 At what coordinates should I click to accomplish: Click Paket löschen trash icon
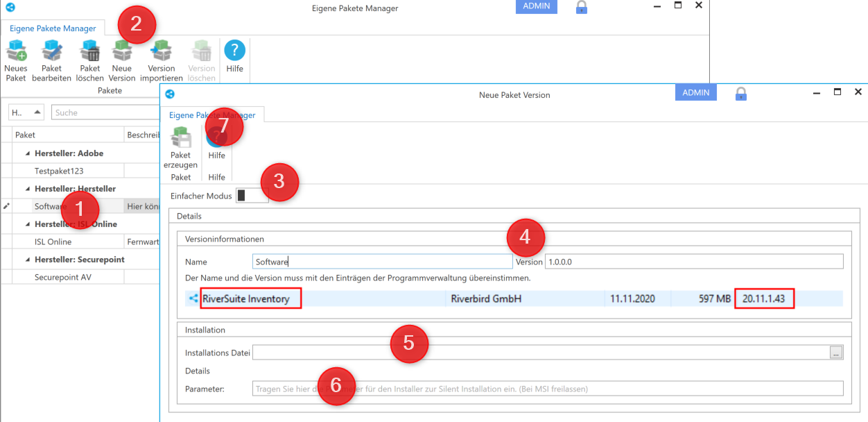(89, 51)
